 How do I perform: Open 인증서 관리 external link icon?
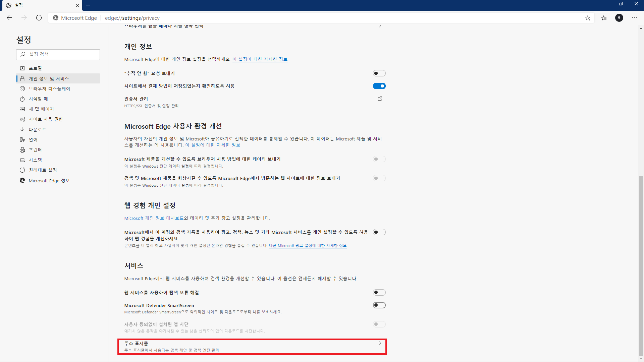[x=380, y=99]
